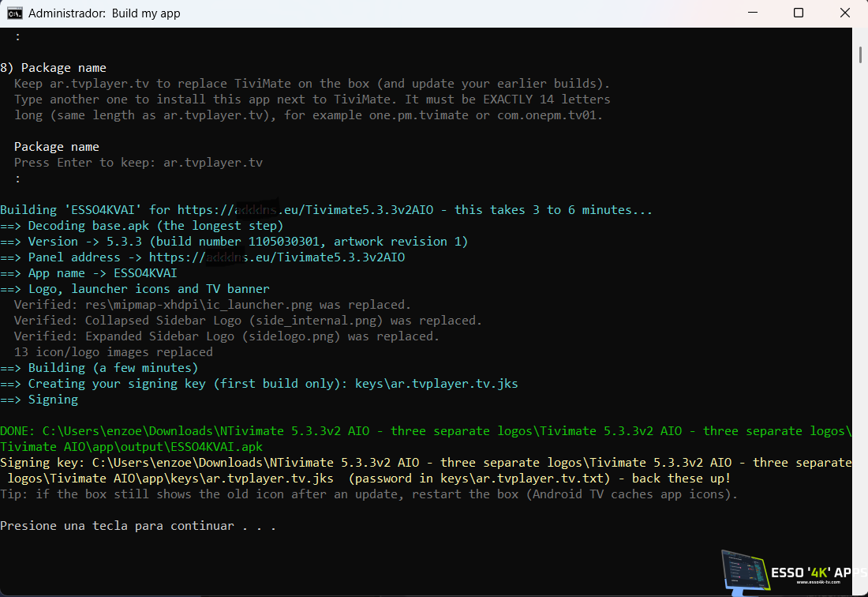868x597 pixels.
Task: Select the 'Decoding base.apk (the longest step)' line
Action: (x=142, y=226)
